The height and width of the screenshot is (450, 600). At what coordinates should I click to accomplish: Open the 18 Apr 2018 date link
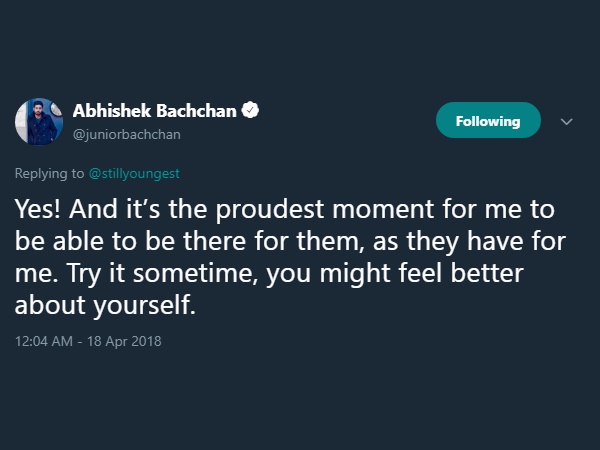click(125, 341)
